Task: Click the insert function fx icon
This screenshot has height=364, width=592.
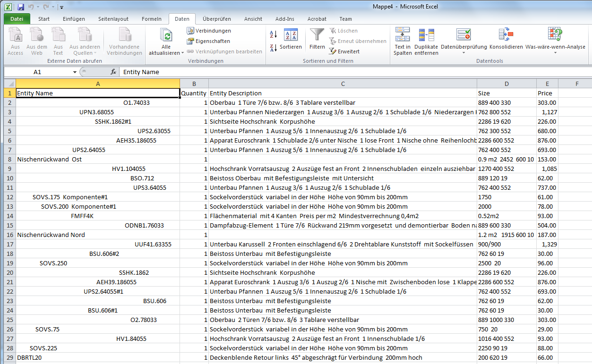Action: click(x=113, y=72)
